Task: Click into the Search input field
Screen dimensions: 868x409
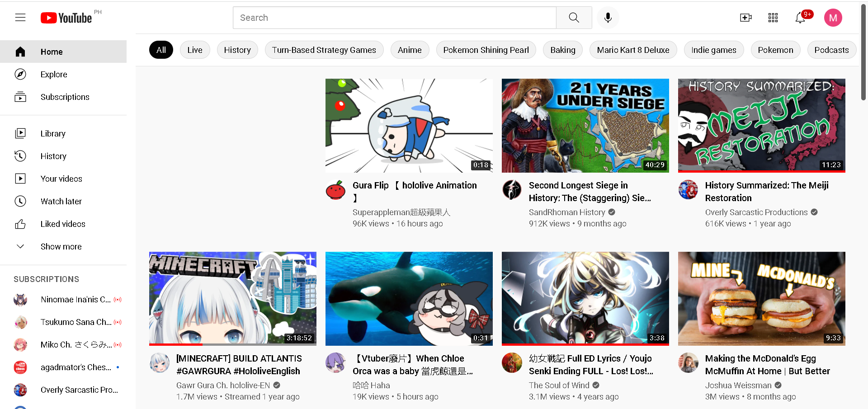Action: (x=395, y=18)
